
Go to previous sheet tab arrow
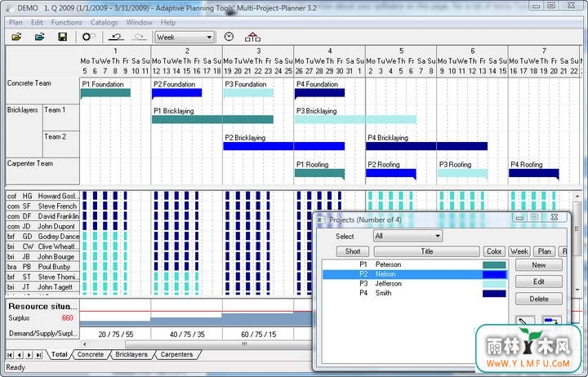tap(20, 354)
